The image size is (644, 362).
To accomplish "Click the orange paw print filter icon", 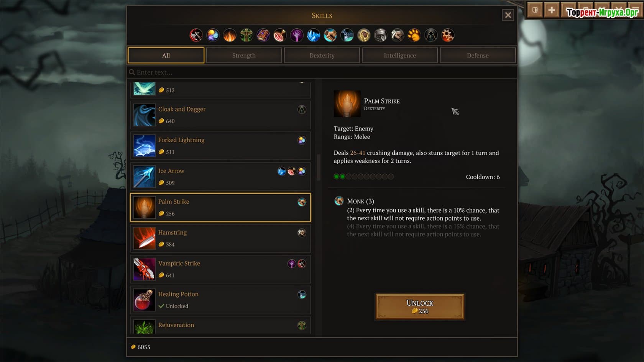I will pos(414,35).
